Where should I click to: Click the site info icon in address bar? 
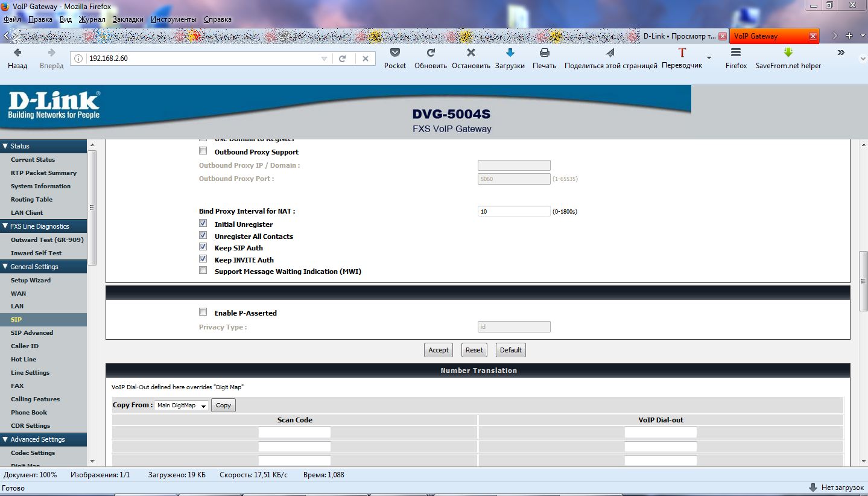[x=79, y=59]
